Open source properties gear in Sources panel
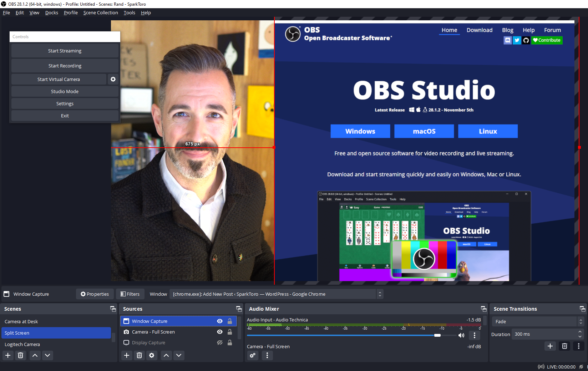Image resolution: width=588 pixels, height=371 pixels. [x=152, y=355]
